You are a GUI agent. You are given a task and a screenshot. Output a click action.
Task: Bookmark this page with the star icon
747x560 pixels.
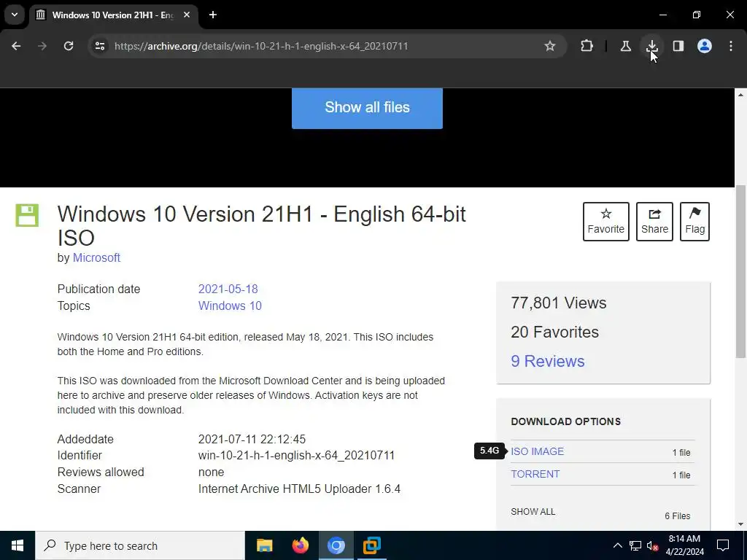550,46
